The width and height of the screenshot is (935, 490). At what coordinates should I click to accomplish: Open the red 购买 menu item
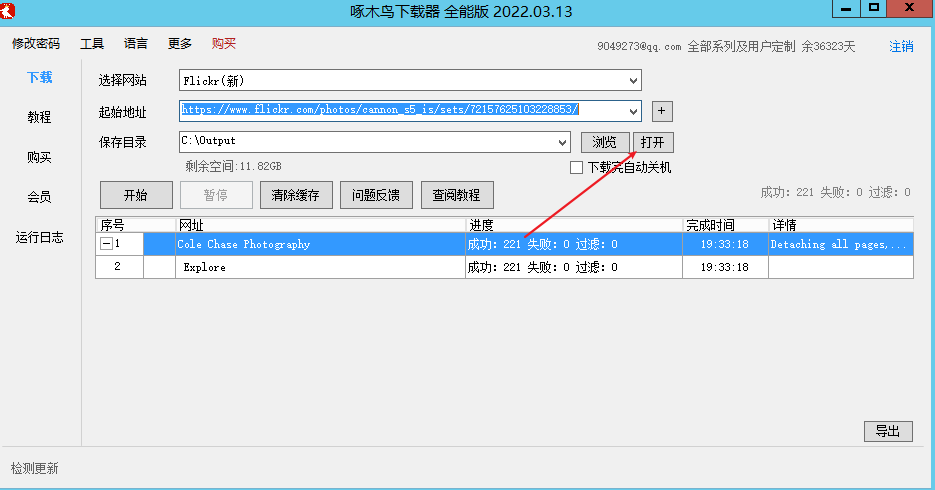coord(224,44)
